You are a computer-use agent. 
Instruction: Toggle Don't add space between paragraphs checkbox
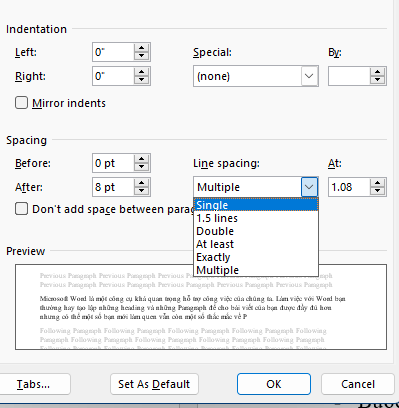[22, 209]
